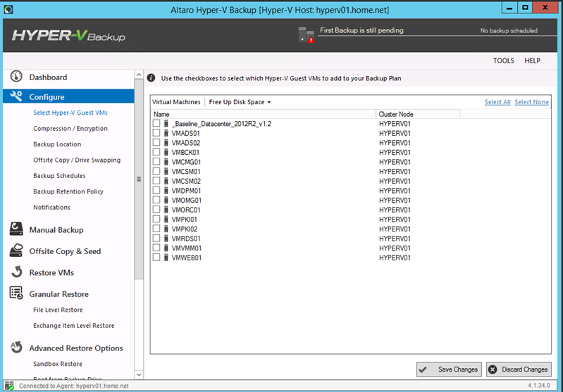The width and height of the screenshot is (563, 392).
Task: Click the sidebar scrollbar thumb
Action: click(x=139, y=179)
